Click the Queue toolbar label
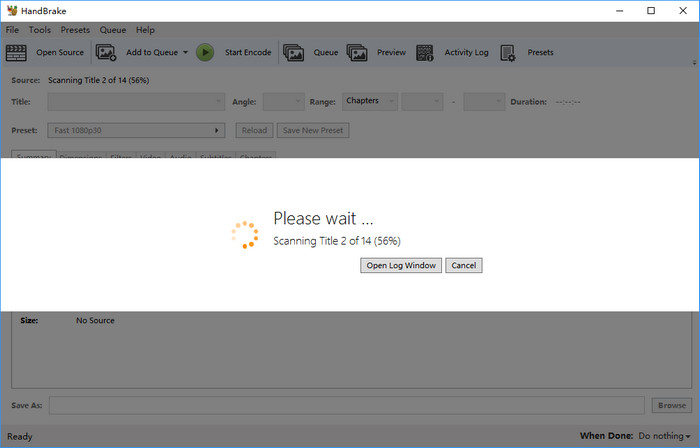Image resolution: width=700 pixels, height=448 pixels. 325,52
